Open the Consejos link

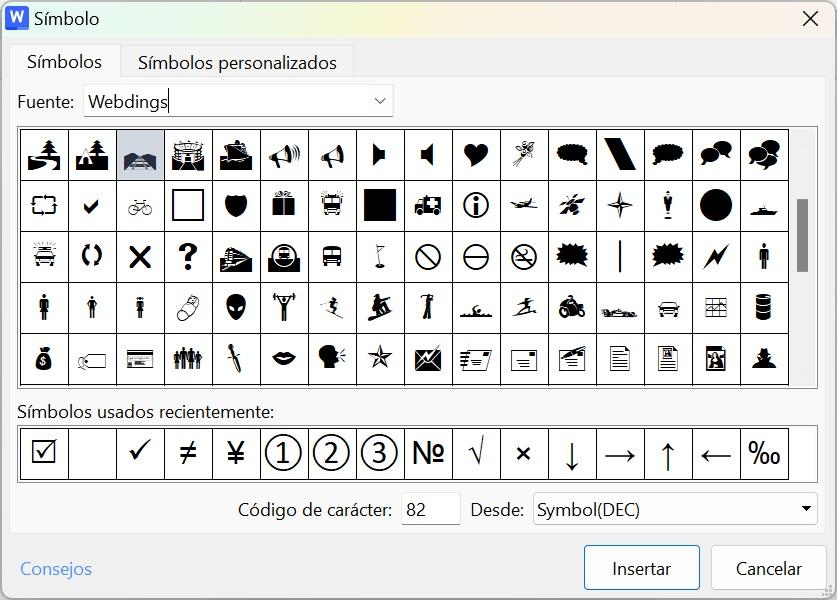56,568
